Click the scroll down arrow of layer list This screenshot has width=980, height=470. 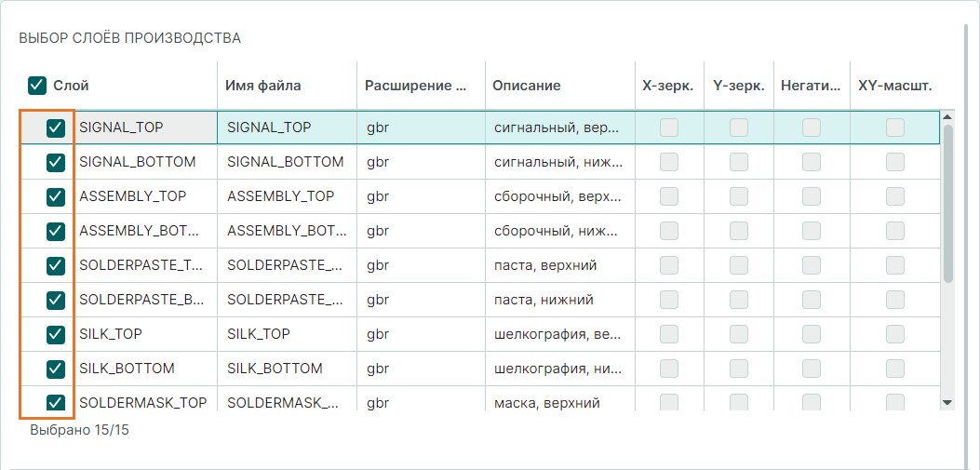pos(947,402)
